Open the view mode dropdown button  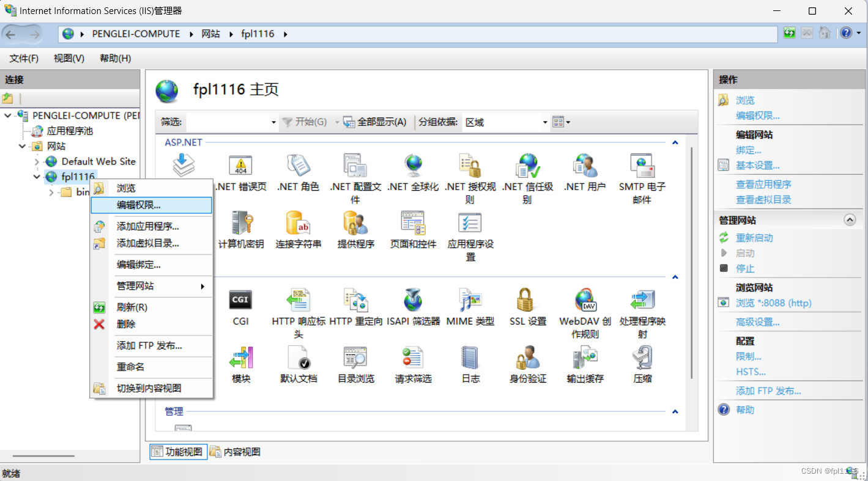pos(561,122)
